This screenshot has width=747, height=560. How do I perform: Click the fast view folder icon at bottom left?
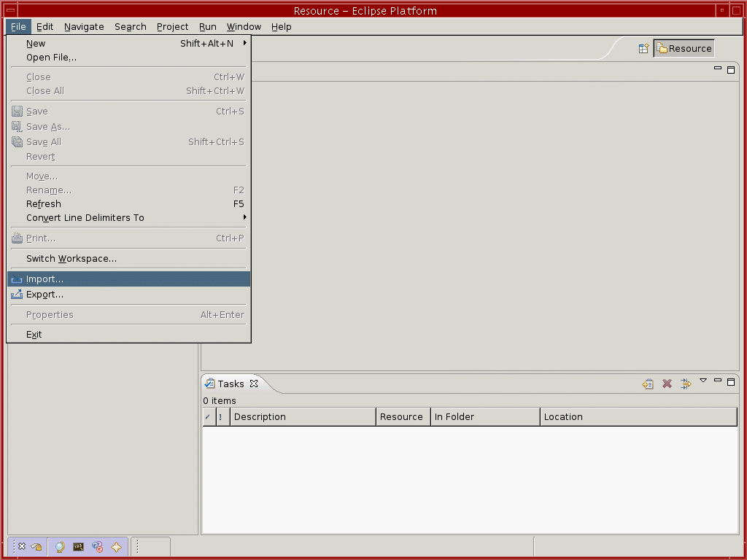click(36, 546)
